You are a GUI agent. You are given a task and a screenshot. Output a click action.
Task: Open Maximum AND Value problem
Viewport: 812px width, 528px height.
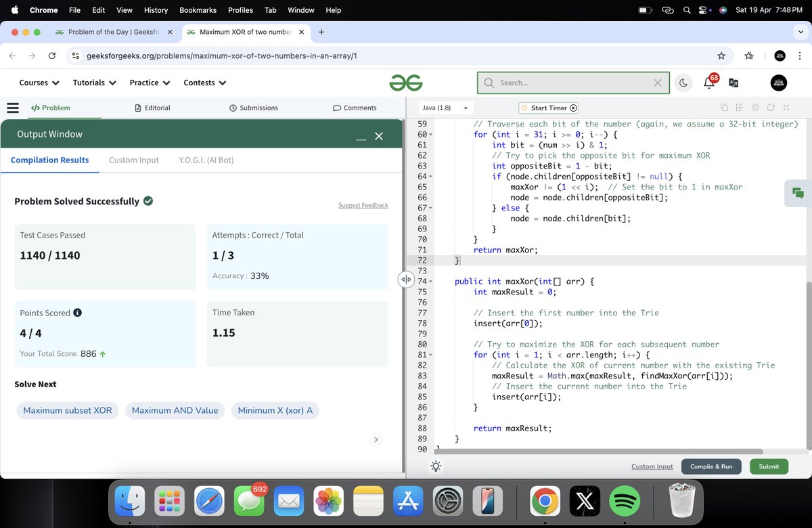175,410
